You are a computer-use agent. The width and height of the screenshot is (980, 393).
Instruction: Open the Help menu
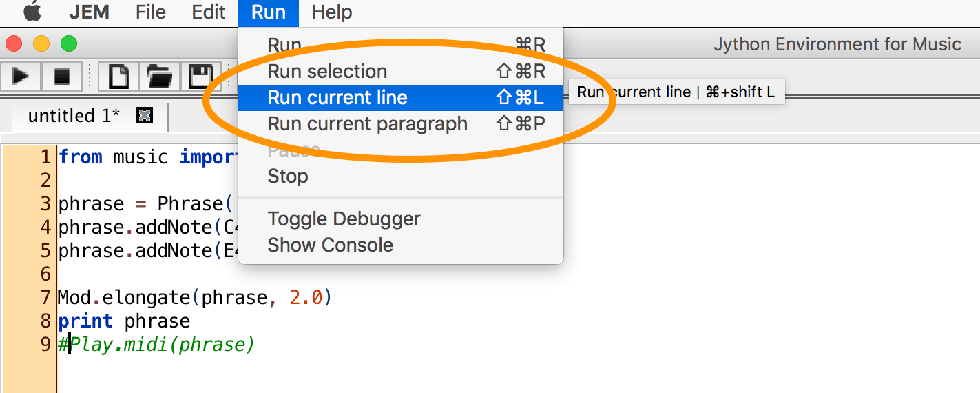point(331,12)
